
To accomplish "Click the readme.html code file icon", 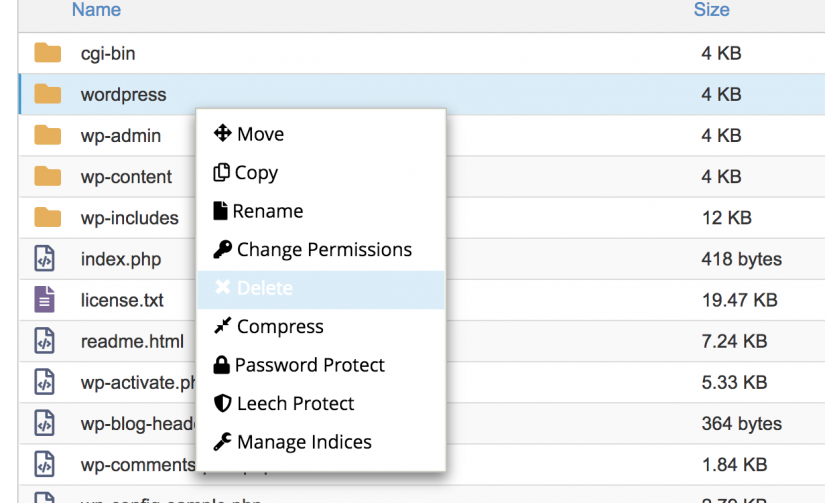I will (x=44, y=340).
